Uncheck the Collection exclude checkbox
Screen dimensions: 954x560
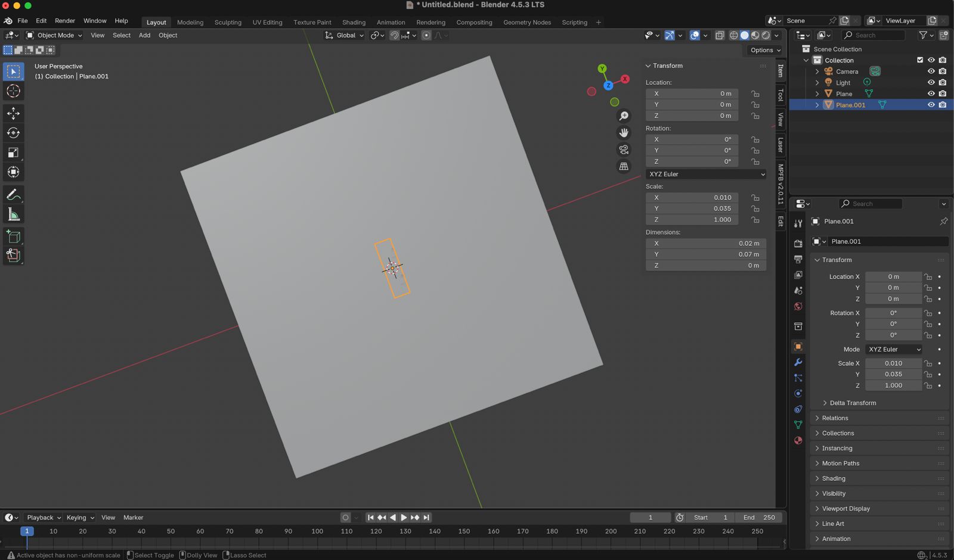[x=920, y=60]
